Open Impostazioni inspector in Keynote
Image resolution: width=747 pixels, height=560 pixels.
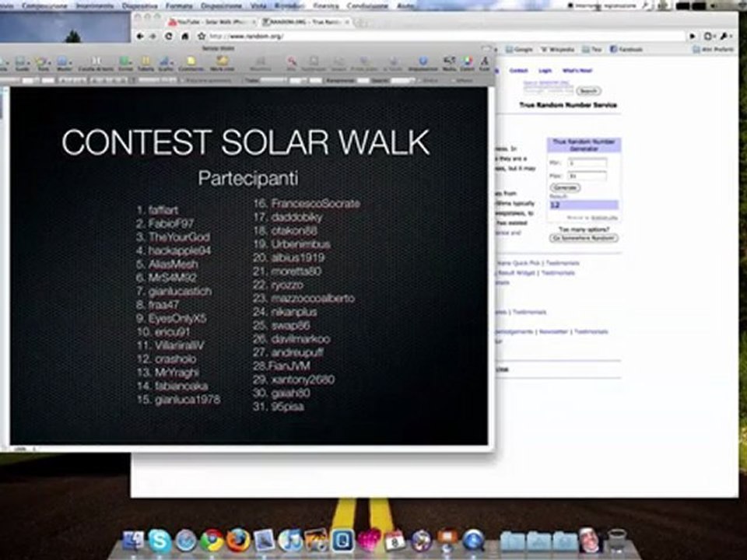pyautogui.click(x=423, y=64)
